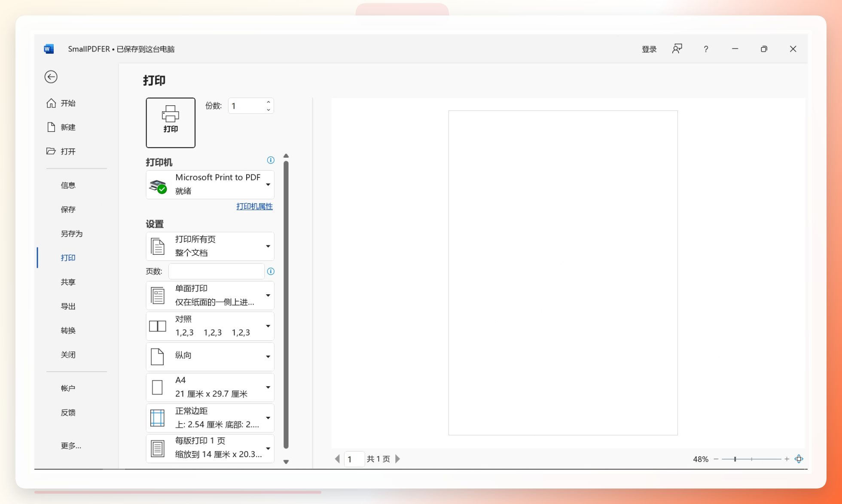Click the help question mark icon

[x=706, y=49]
